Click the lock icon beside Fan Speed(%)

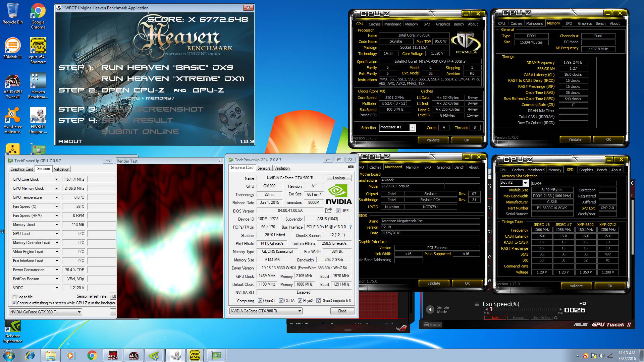pyautogui.click(x=477, y=304)
